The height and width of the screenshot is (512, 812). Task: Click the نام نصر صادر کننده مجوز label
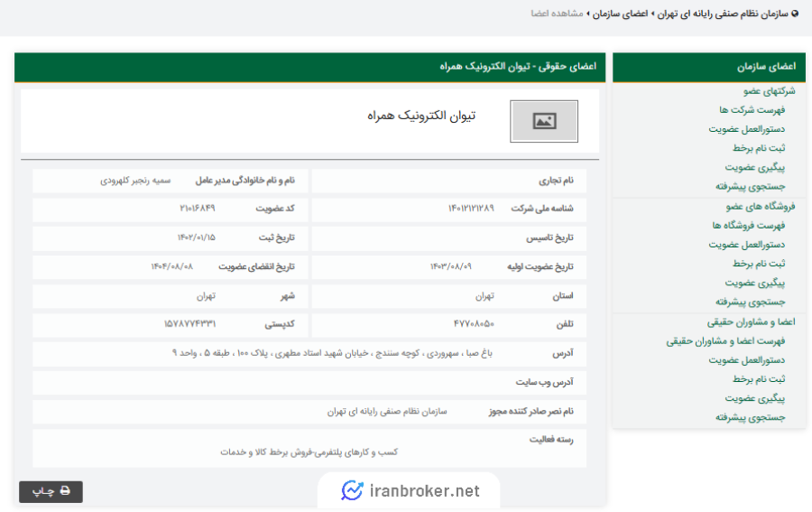531,411
